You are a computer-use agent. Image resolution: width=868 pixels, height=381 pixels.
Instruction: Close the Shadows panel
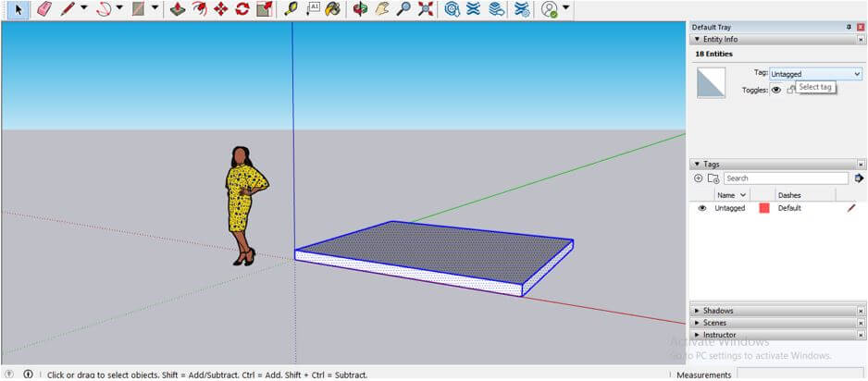pyautogui.click(x=861, y=311)
